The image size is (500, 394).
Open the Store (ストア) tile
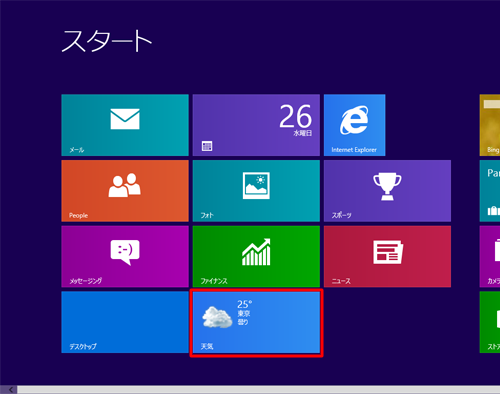[490, 322]
